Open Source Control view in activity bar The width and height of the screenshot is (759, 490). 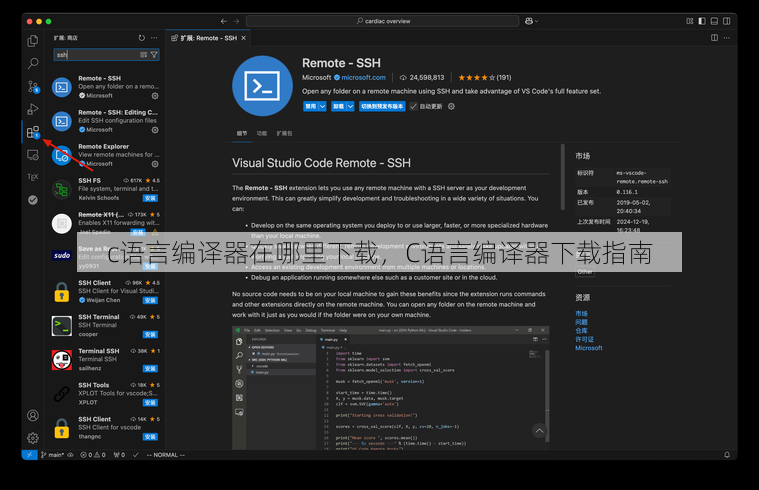(33, 87)
